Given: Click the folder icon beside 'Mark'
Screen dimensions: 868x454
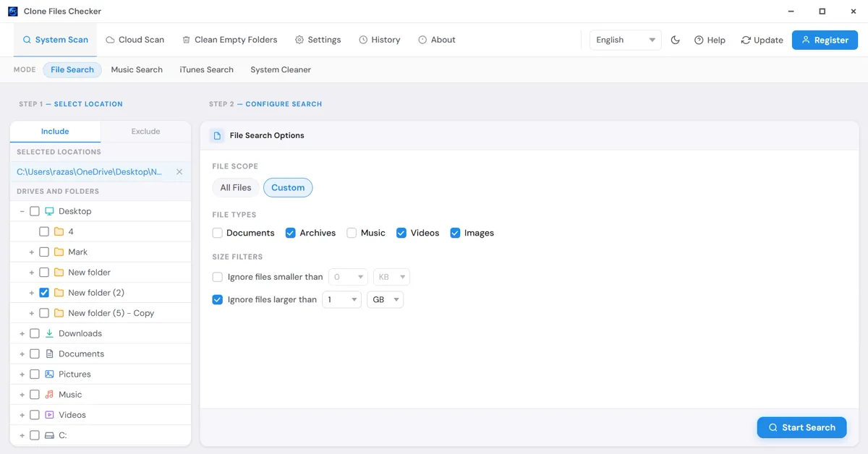Looking at the screenshot, I should pyautogui.click(x=59, y=252).
